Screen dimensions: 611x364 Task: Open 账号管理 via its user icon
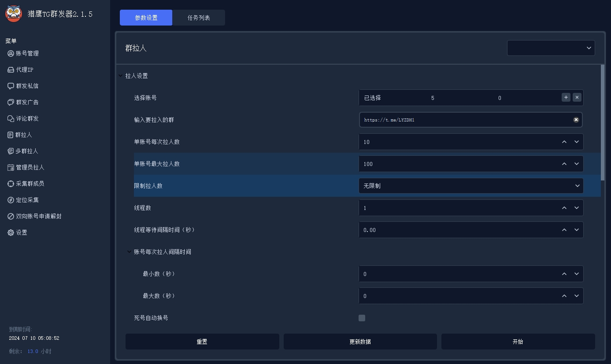[11, 53]
